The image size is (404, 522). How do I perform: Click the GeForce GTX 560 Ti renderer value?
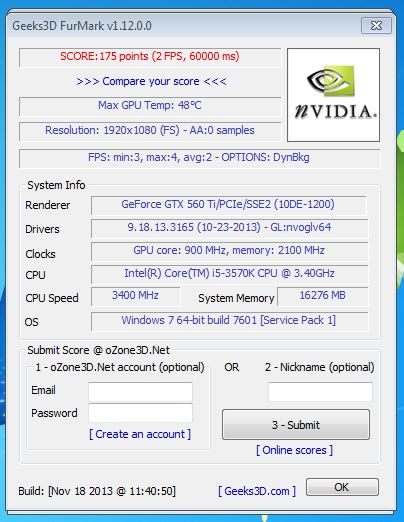click(x=228, y=205)
